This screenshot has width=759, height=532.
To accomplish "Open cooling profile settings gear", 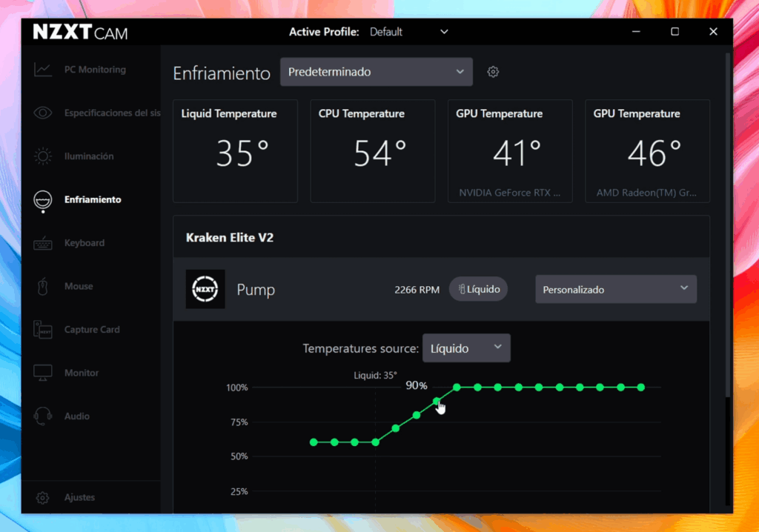I will point(493,72).
